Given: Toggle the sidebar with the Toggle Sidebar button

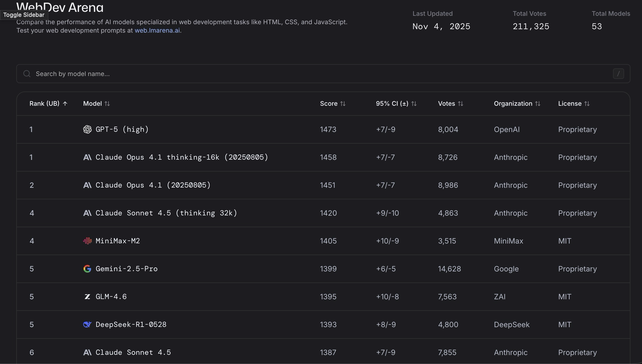Looking at the screenshot, I should [24, 15].
